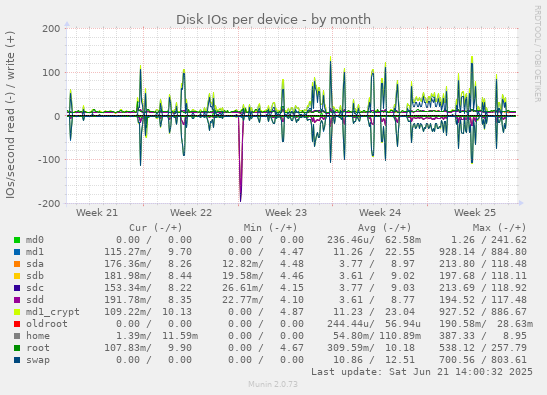547x395 pixels.
Task: Click the 'Last update: Sat Jun 21 14:00:32 2025' text
Action: (x=422, y=372)
